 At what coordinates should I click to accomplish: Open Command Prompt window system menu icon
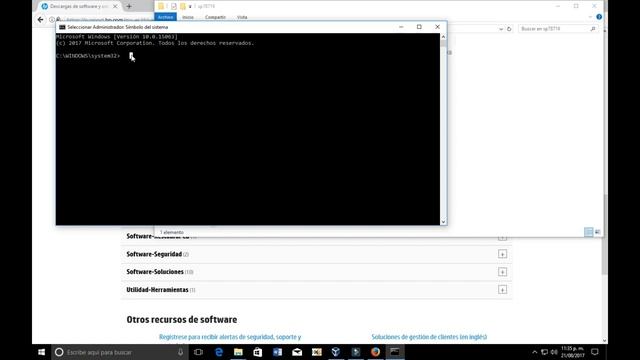[x=62, y=27]
